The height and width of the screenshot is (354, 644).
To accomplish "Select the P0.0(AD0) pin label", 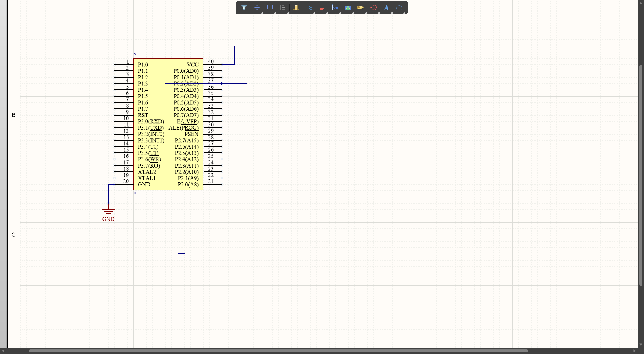I will click(x=186, y=71).
